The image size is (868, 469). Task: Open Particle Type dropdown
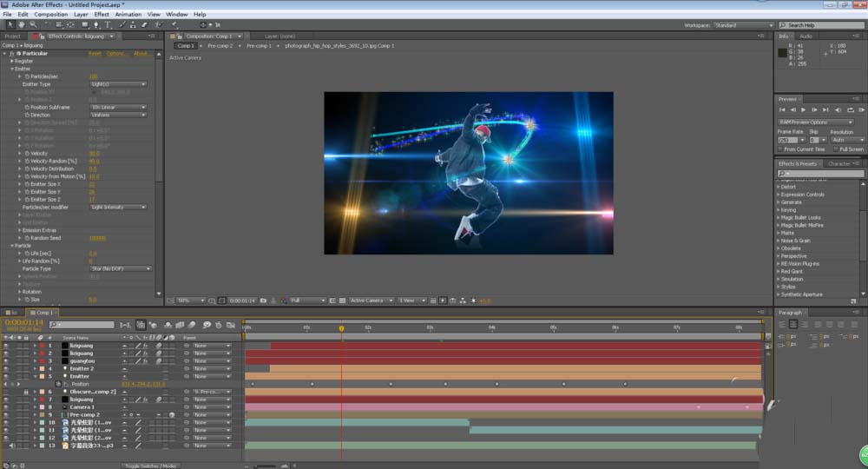coord(121,268)
